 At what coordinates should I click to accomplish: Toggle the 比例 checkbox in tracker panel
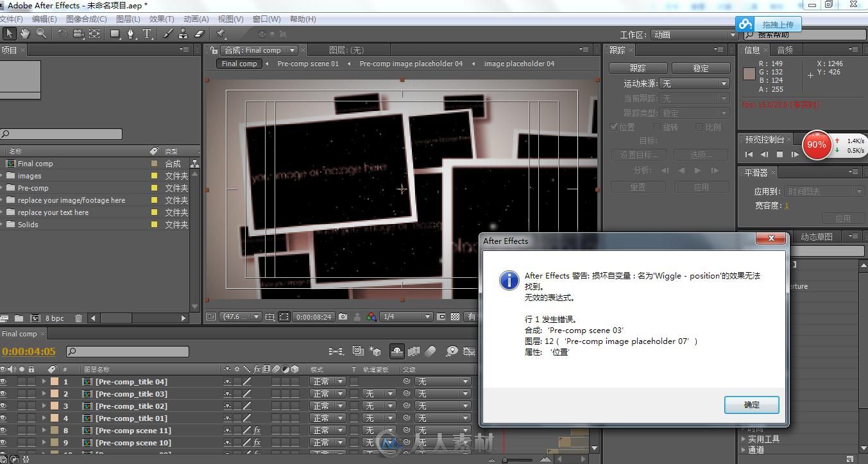[699, 127]
